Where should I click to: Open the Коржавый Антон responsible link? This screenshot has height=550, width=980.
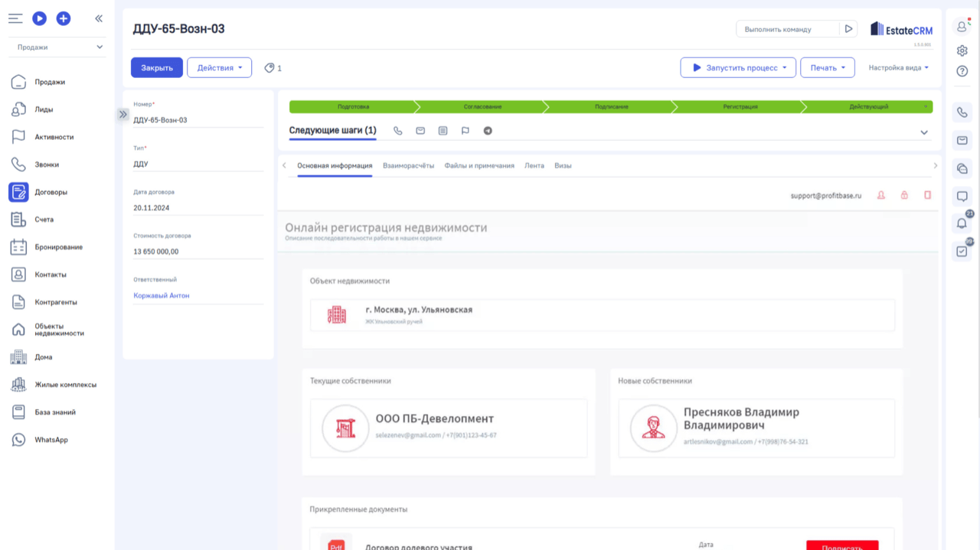[162, 295]
